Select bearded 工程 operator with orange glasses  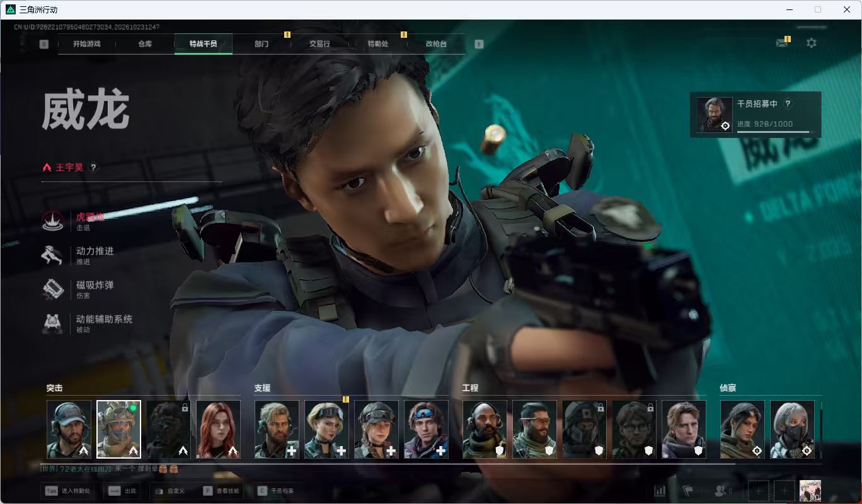[x=534, y=429]
